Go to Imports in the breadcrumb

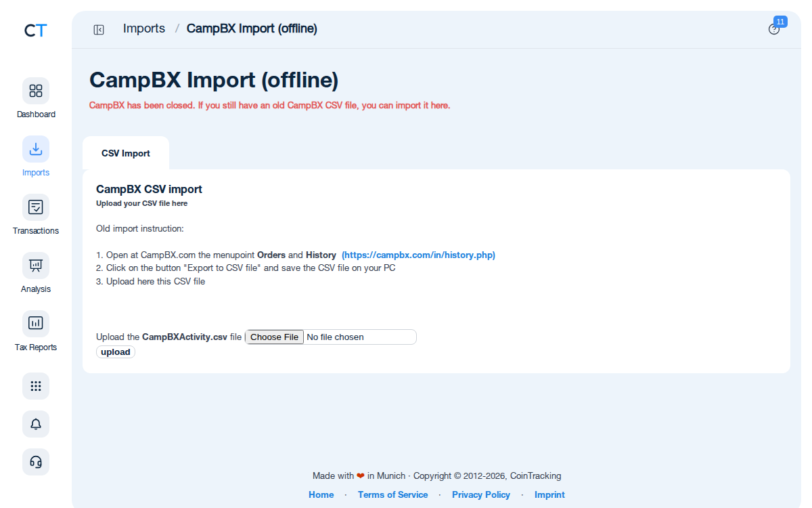click(x=144, y=28)
